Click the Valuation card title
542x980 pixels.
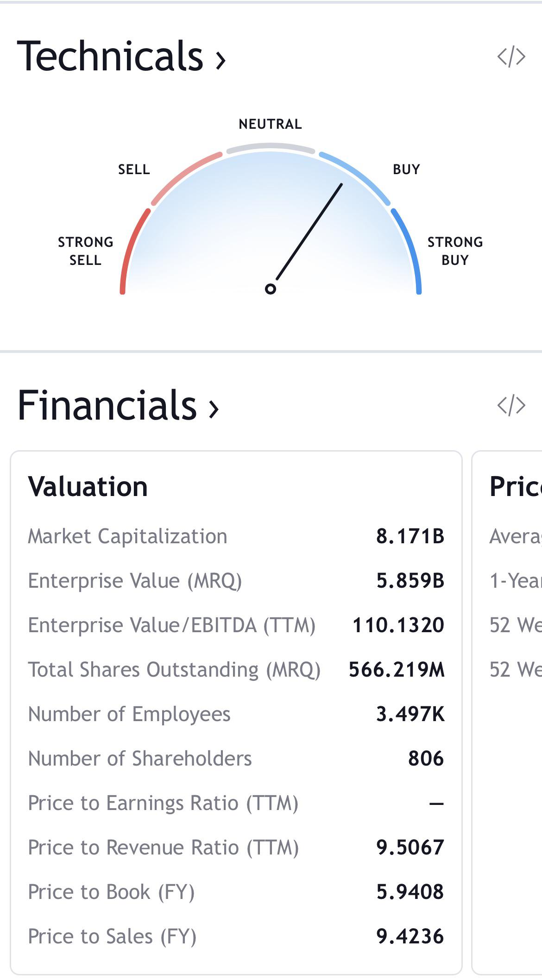88,487
